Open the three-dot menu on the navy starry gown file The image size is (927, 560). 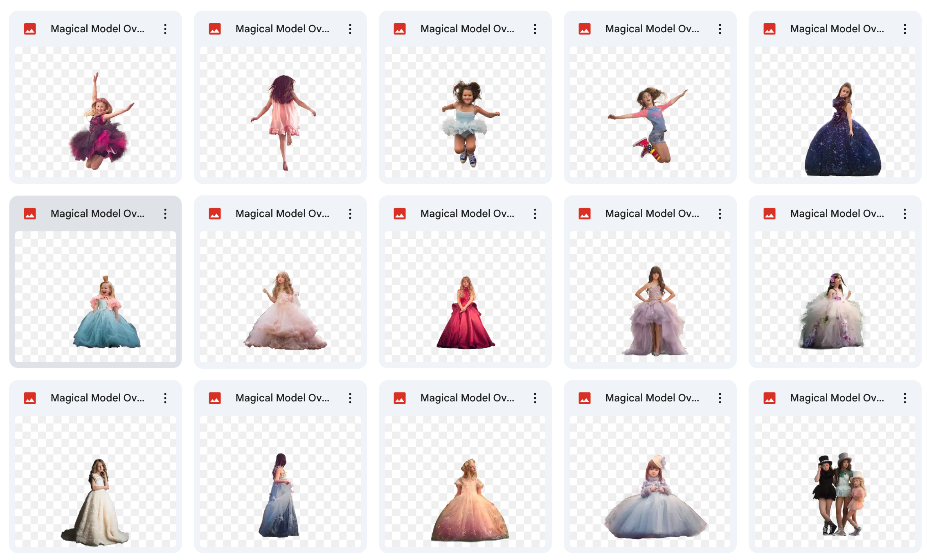point(904,29)
